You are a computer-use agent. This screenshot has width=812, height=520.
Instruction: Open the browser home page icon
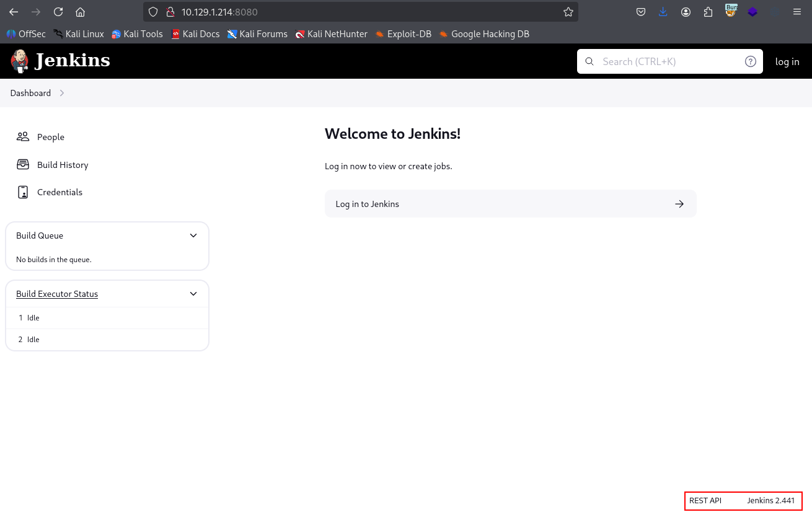pos(80,12)
